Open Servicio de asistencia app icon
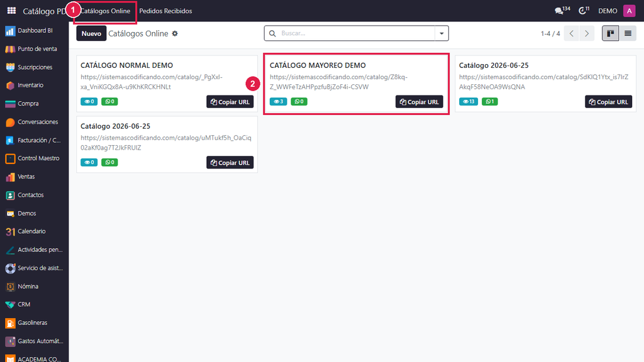Screen dimensions: 644x362 tap(10, 268)
